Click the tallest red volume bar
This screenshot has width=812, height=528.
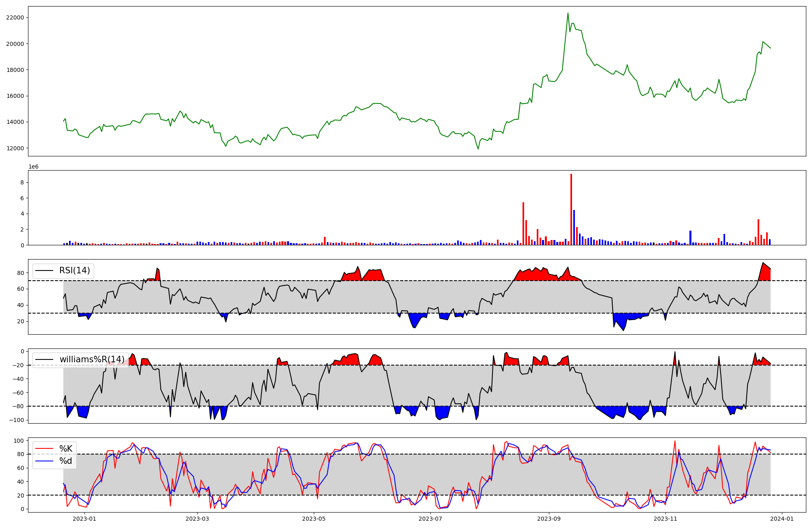571,209
